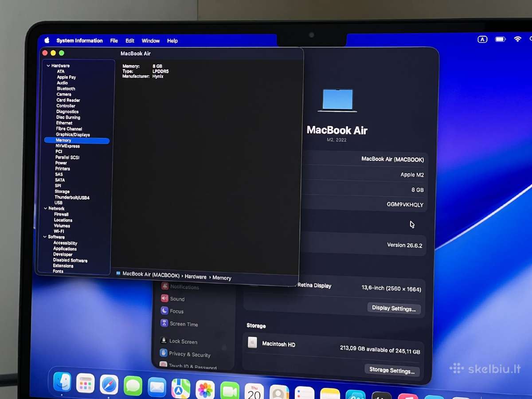Image resolution: width=532 pixels, height=399 pixels.
Task: Select Power in the Hardware tree
Action: pyautogui.click(x=61, y=163)
